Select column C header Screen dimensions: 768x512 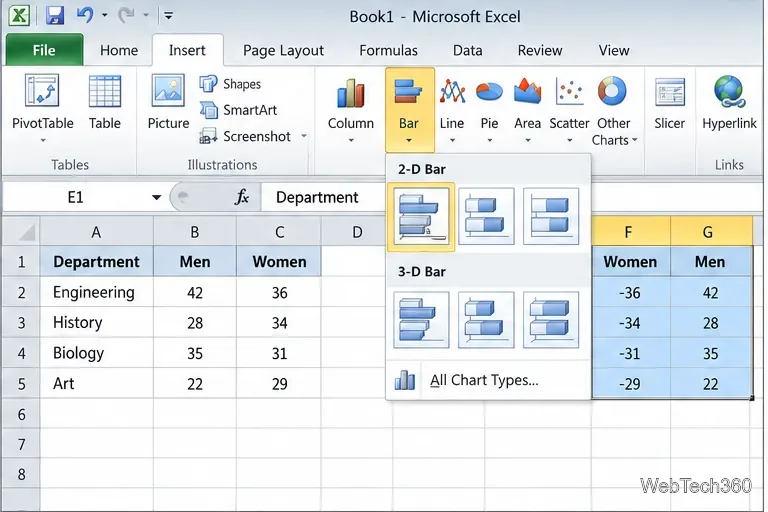(x=279, y=232)
